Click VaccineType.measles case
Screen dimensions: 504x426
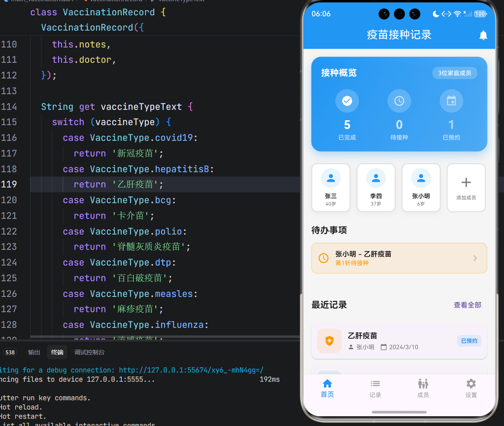coord(141,294)
